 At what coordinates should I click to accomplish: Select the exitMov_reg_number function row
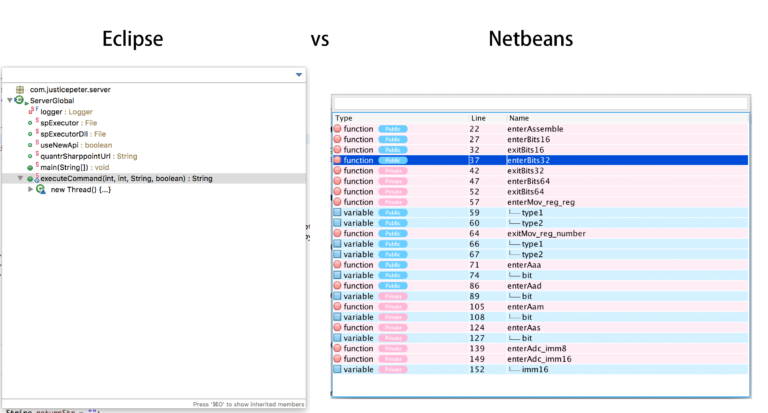(x=541, y=234)
